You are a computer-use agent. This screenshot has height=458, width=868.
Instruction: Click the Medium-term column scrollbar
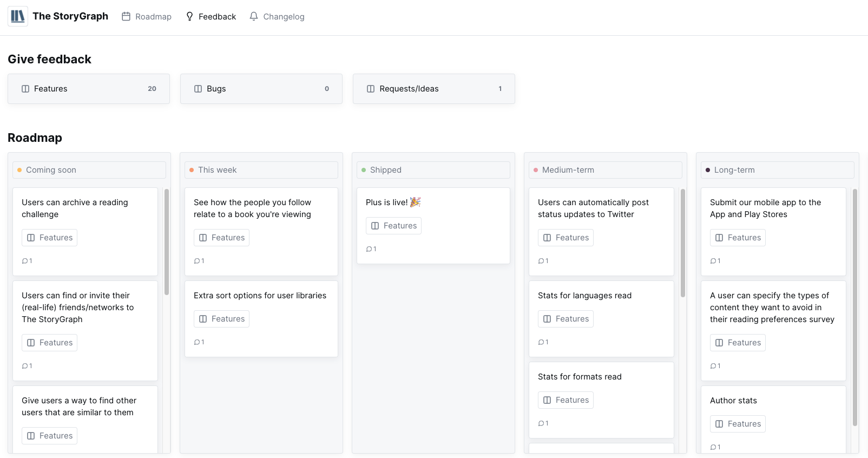[683, 243]
